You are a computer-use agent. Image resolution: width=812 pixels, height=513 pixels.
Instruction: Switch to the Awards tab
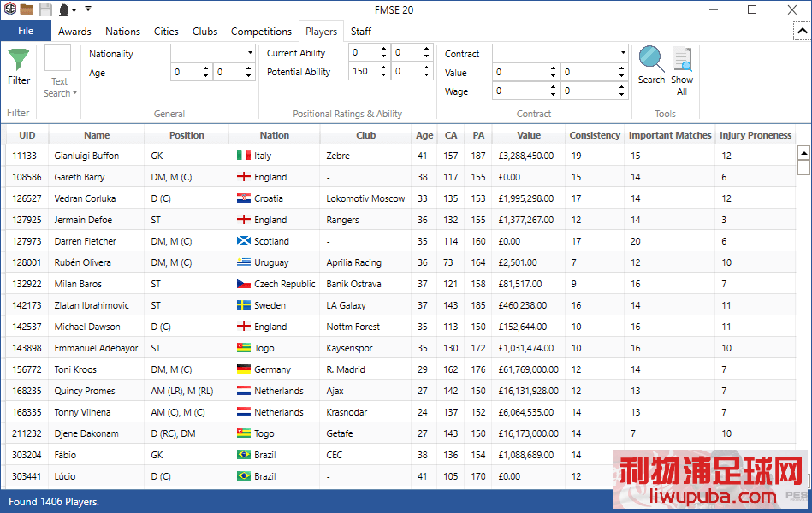[74, 32]
